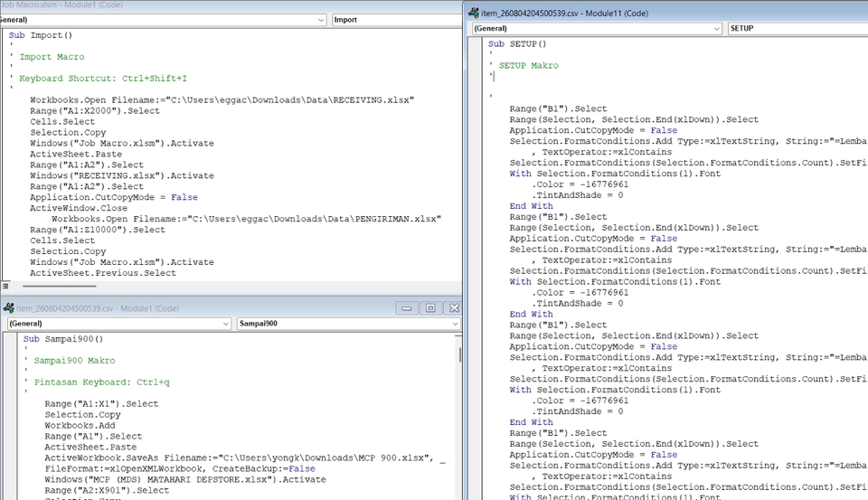Click the first ', TextOperator:=xlContains' line

coord(602,152)
